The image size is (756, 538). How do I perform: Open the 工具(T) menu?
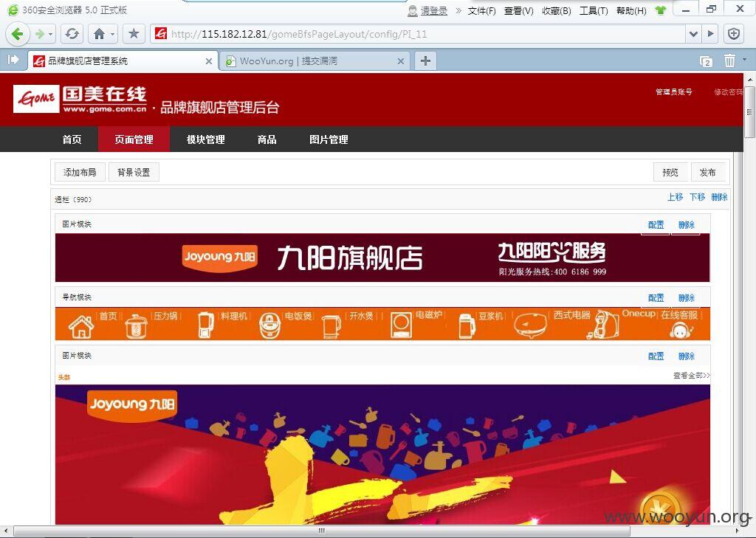click(594, 10)
